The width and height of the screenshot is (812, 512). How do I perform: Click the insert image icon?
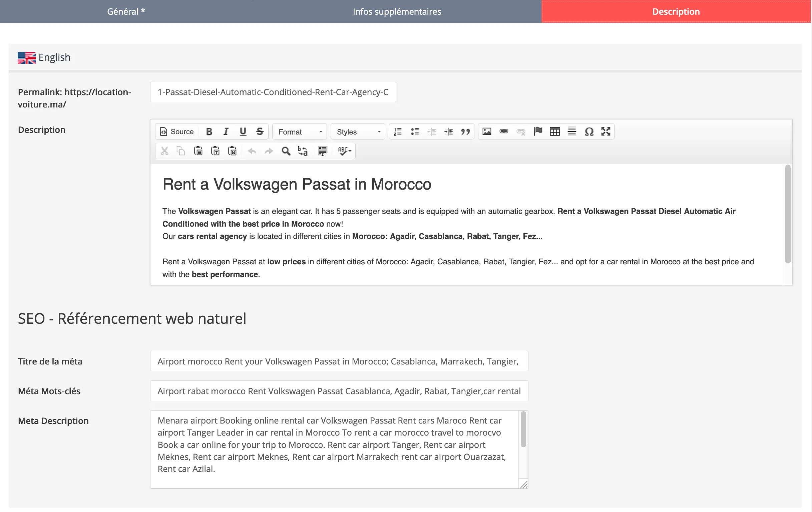click(x=487, y=132)
